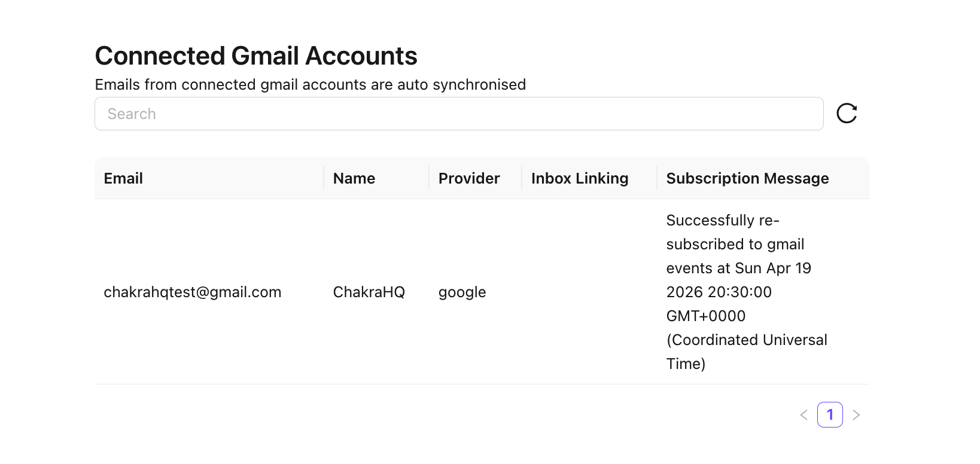Click the ChakraHQ name cell

(x=369, y=292)
